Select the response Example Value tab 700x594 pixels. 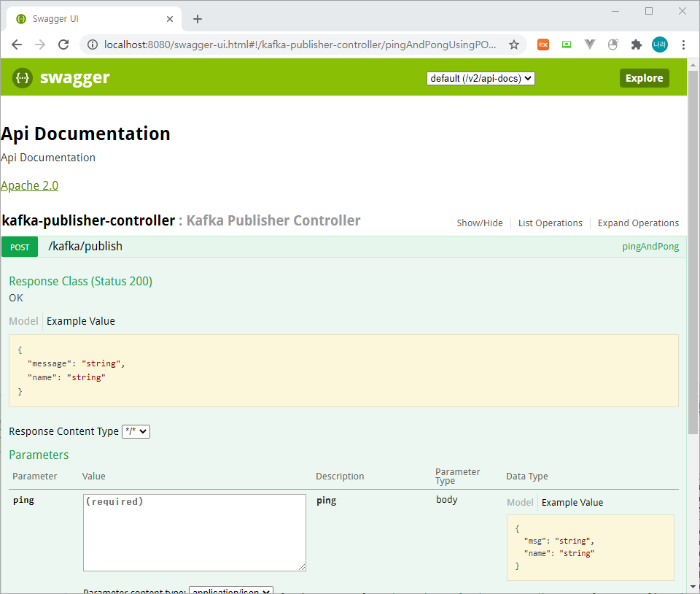(81, 321)
